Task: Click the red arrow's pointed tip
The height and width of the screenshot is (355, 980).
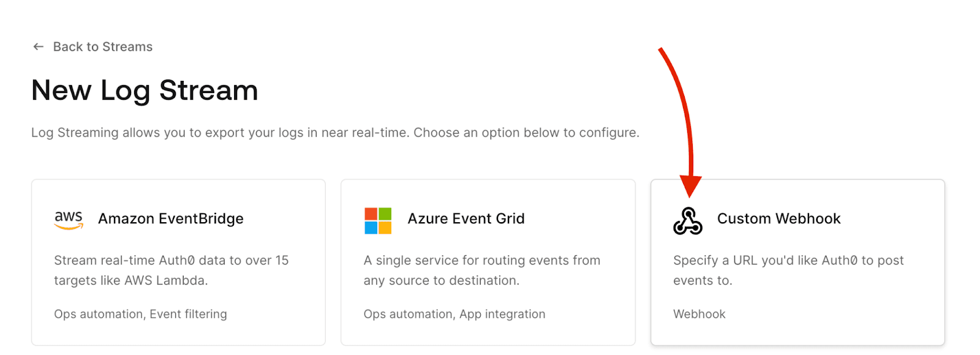Action: coord(690,193)
